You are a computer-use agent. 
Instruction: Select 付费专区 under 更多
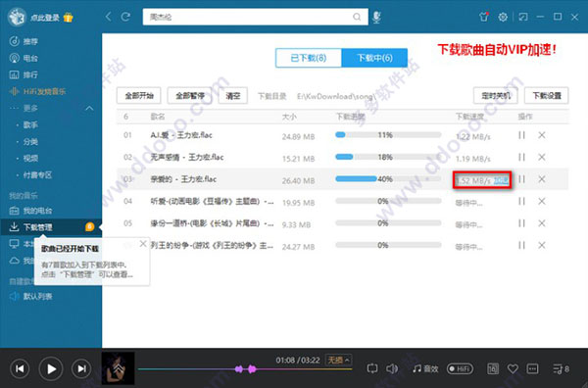coord(37,175)
